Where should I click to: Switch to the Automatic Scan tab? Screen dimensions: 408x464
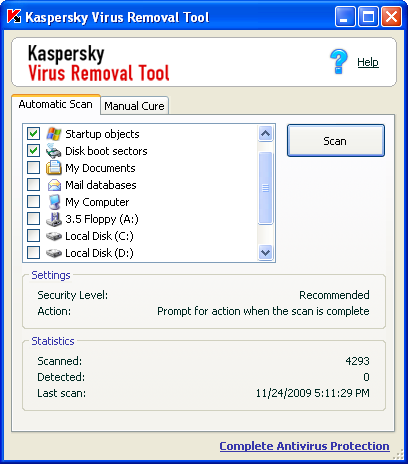[56, 104]
